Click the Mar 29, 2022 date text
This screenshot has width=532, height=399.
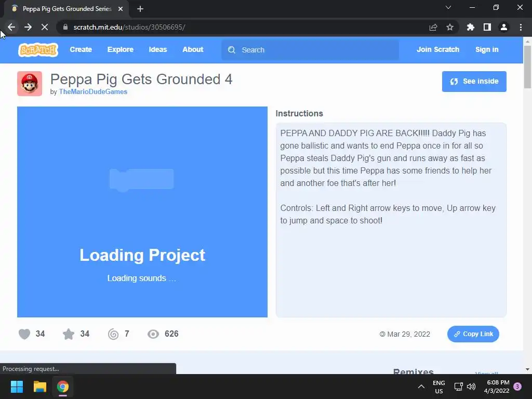tap(408, 334)
